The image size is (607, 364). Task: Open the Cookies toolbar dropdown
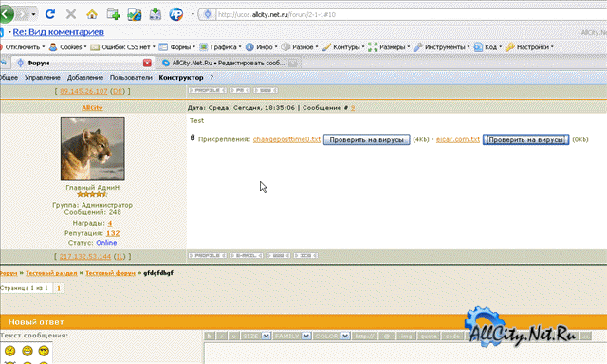coord(68,47)
